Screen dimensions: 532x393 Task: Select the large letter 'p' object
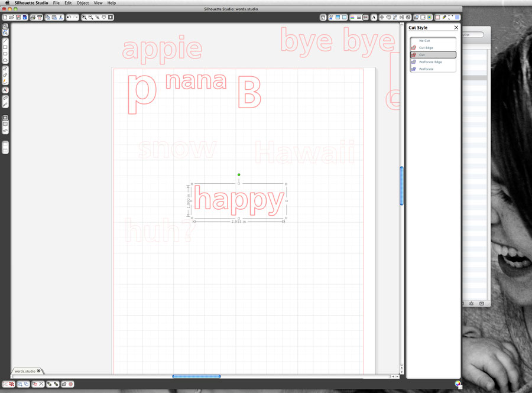(142, 95)
